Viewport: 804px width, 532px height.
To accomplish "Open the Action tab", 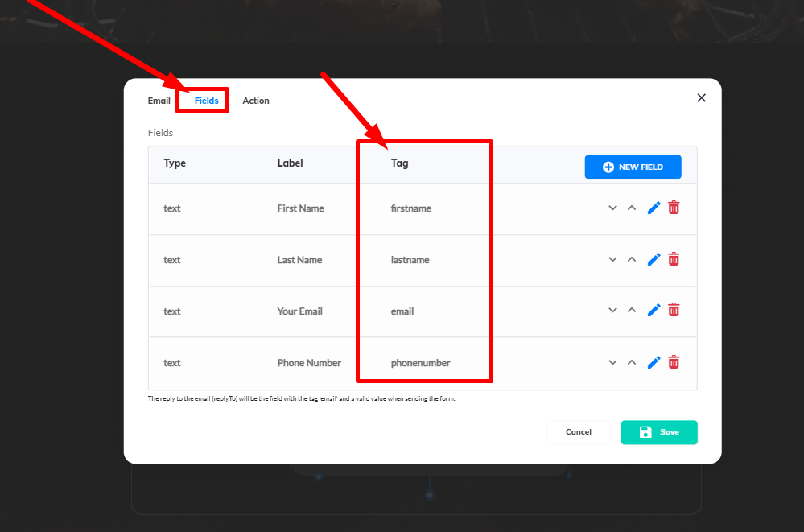I will [256, 101].
